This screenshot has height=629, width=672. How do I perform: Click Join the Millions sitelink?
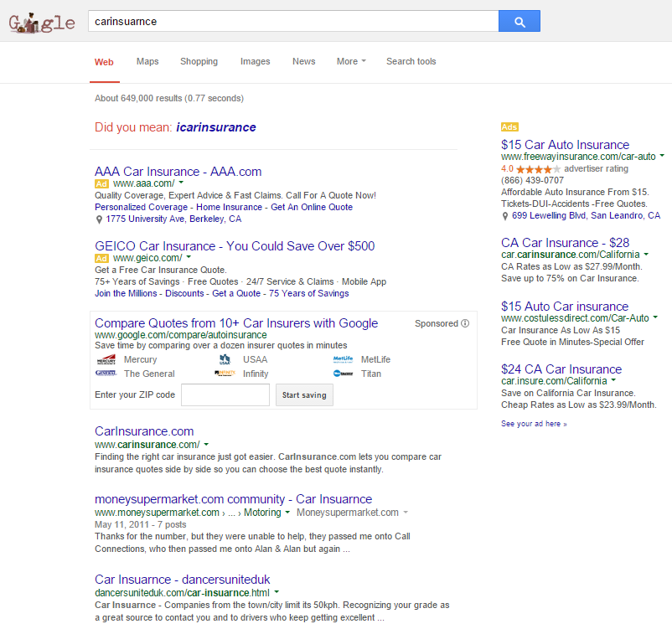click(x=126, y=293)
